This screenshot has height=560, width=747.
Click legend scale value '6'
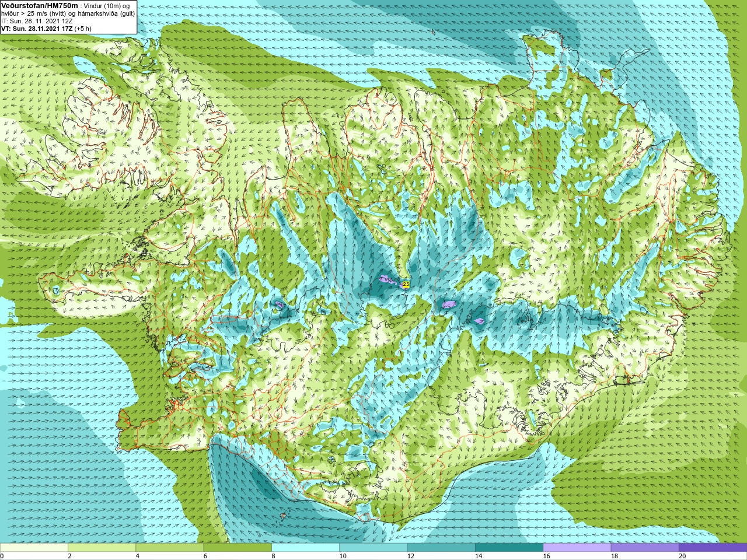point(205,556)
